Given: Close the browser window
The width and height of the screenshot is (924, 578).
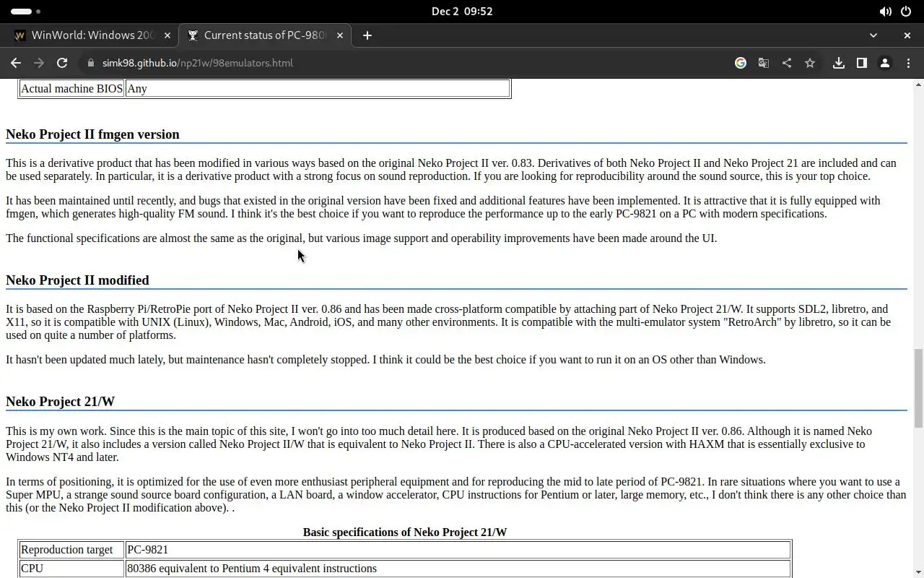Looking at the screenshot, I should [x=907, y=35].
